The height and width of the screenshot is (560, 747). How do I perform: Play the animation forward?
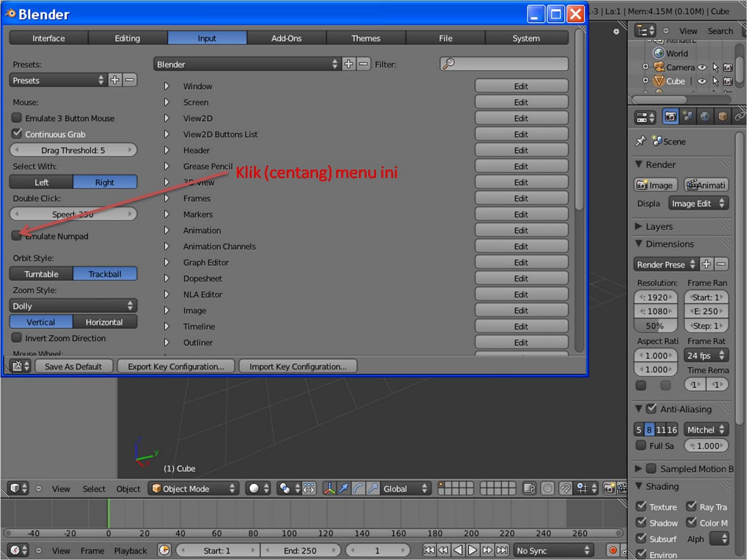[x=472, y=551]
